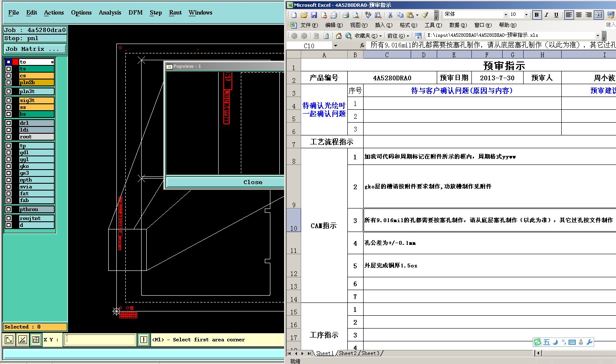Viewport: 616px width, 364px height.
Task: Click the Print icon in Excel toolbar
Action: point(346,15)
